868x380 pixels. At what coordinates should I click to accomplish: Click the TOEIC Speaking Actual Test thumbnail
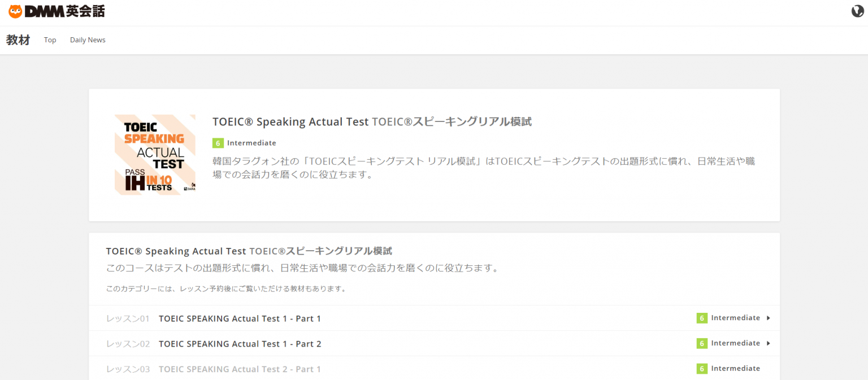point(155,155)
